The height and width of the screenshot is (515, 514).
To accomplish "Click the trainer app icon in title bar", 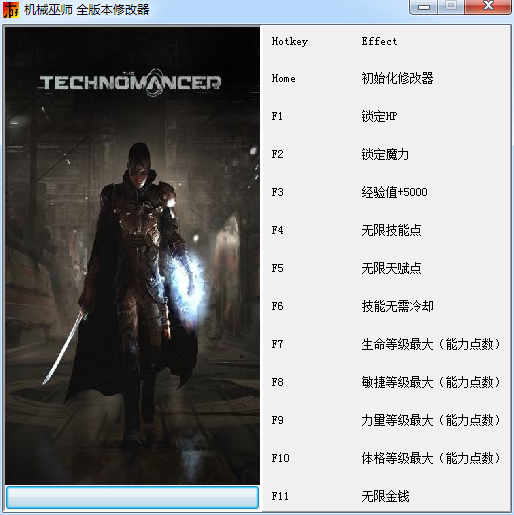I will (x=11, y=9).
